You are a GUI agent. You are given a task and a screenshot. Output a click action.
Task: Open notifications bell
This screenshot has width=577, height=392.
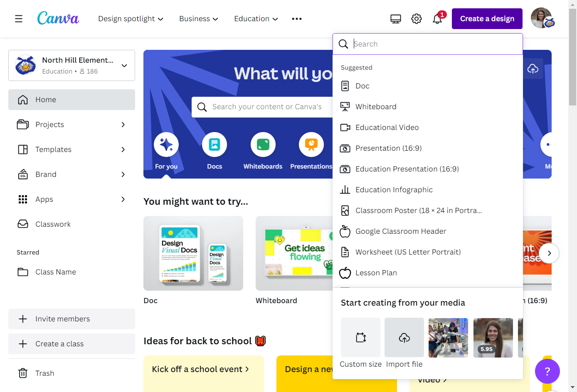pyautogui.click(x=437, y=19)
